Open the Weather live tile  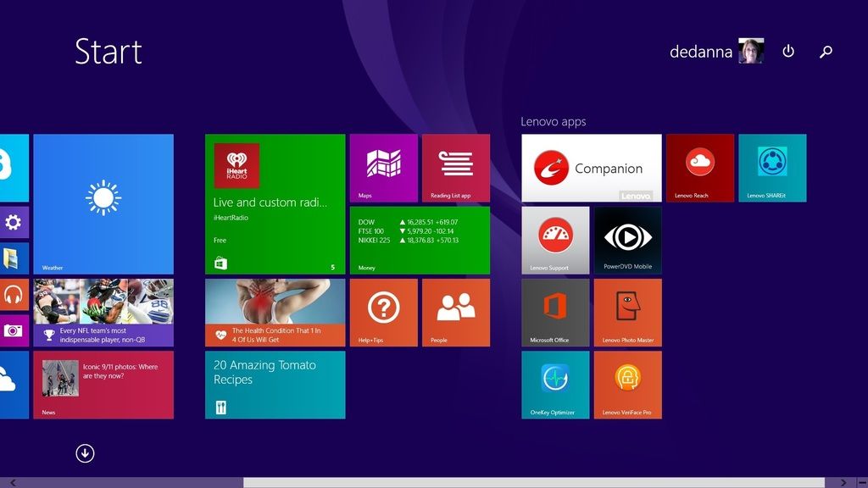click(103, 203)
